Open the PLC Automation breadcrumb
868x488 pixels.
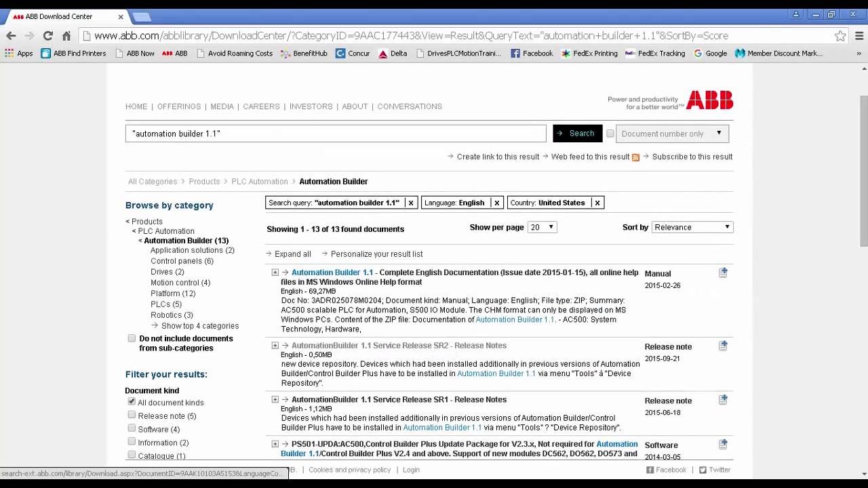point(260,182)
